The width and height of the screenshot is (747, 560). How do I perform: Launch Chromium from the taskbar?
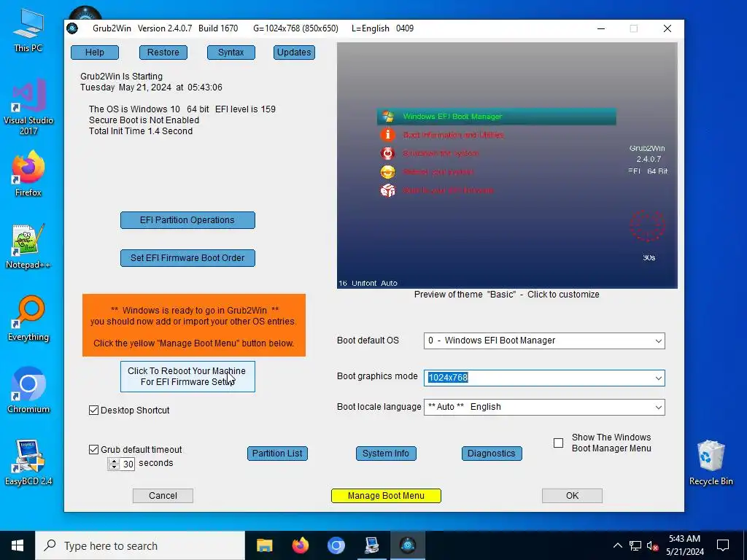click(336, 545)
